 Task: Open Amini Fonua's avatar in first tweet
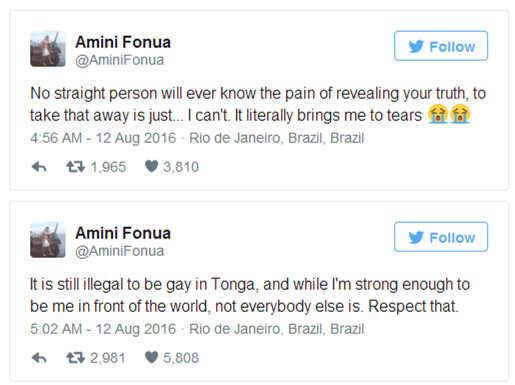pos(48,49)
